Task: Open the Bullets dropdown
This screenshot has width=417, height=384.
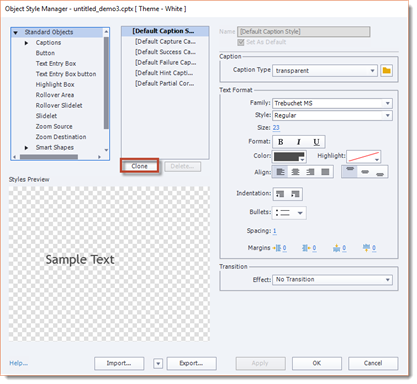Action: [x=289, y=213]
